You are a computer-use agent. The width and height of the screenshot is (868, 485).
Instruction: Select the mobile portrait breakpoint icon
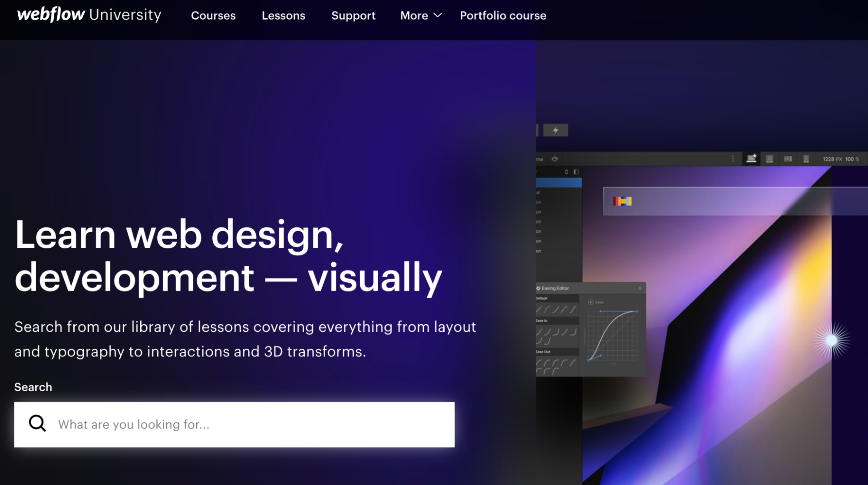[x=806, y=159]
